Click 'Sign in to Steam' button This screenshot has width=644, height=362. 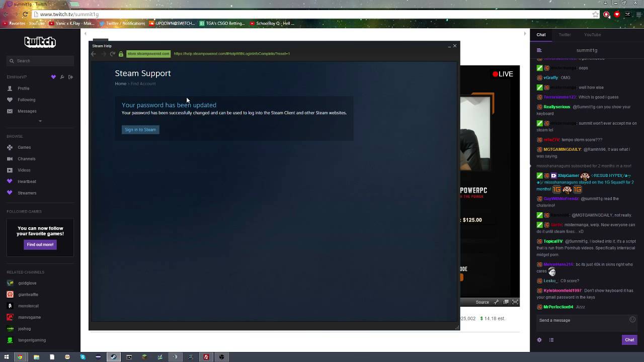click(140, 130)
